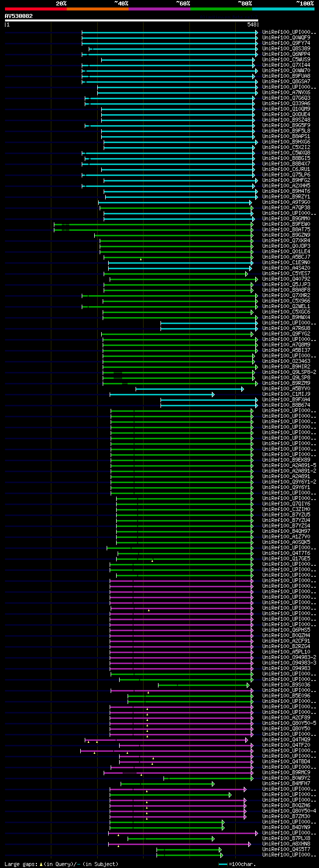Click label UniRef100_C1MIJ9
The width and height of the screenshot is (319, 868).
click(x=286, y=394)
